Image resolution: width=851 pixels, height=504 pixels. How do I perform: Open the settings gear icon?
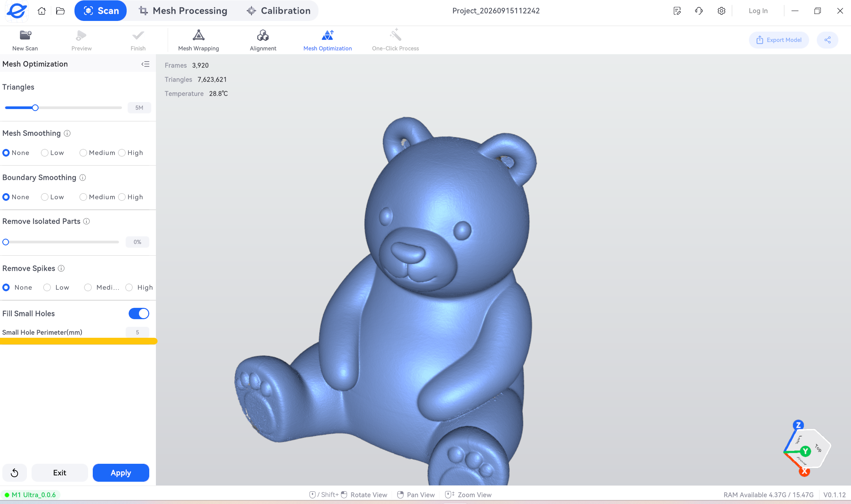pyautogui.click(x=721, y=11)
